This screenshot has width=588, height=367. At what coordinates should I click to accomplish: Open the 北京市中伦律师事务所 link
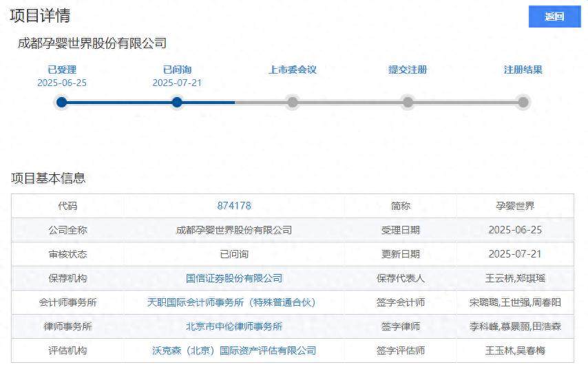point(234,326)
